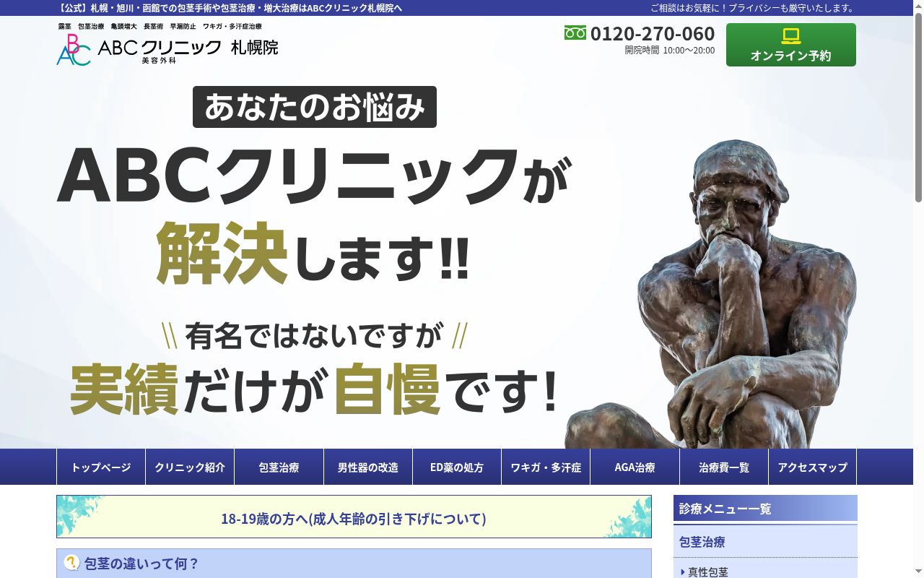
Task: Open 治療費一覧 navigation item
Action: (724, 467)
